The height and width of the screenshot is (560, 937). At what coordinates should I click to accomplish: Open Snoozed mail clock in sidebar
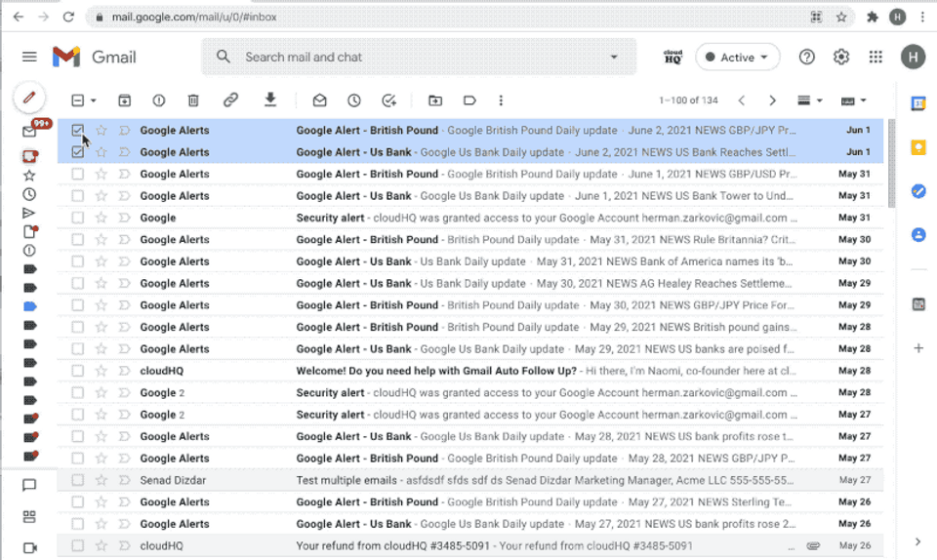coord(28,194)
